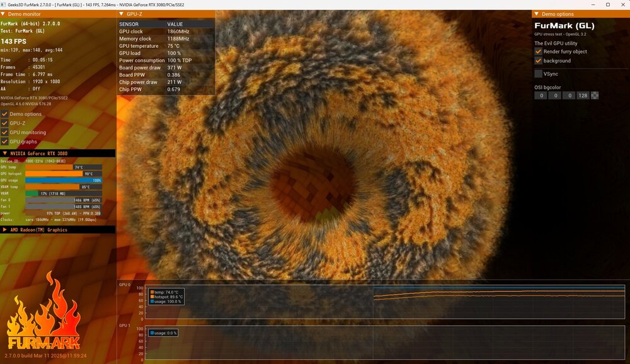Close the FurMark window
Image resolution: width=630 pixels, height=364 pixels.
pyautogui.click(x=623, y=5)
